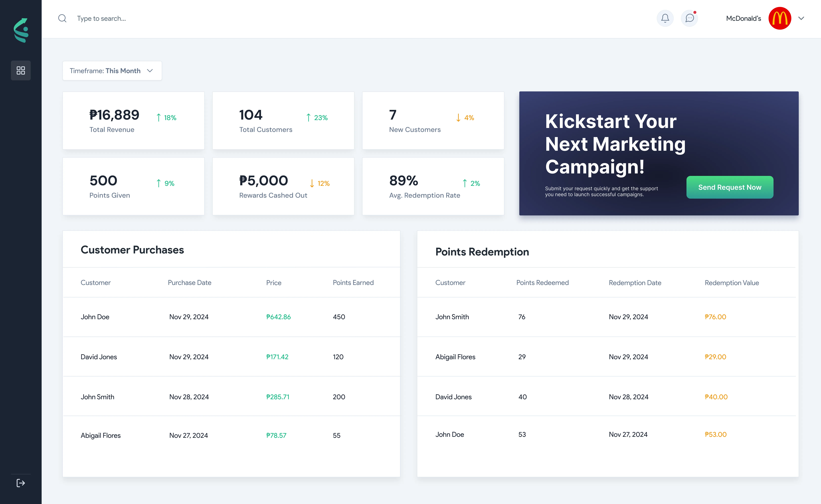Viewport: 821px width, 504px height.
Task: Click the green app logo in sidebar
Action: click(21, 30)
